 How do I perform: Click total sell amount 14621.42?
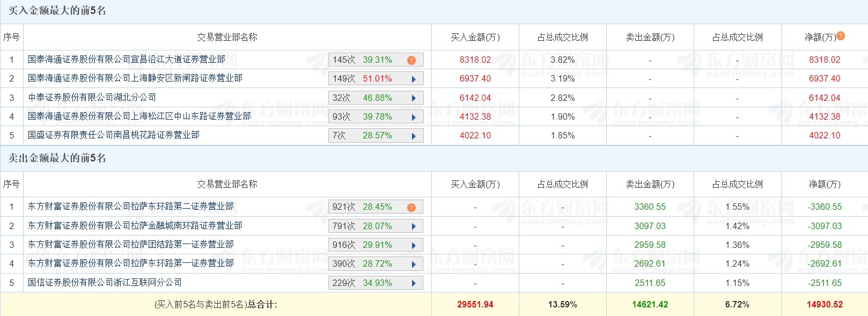coord(650,305)
